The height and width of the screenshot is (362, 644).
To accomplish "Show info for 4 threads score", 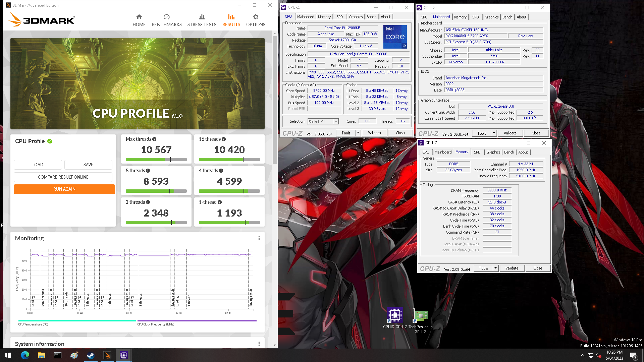I will (221, 171).
